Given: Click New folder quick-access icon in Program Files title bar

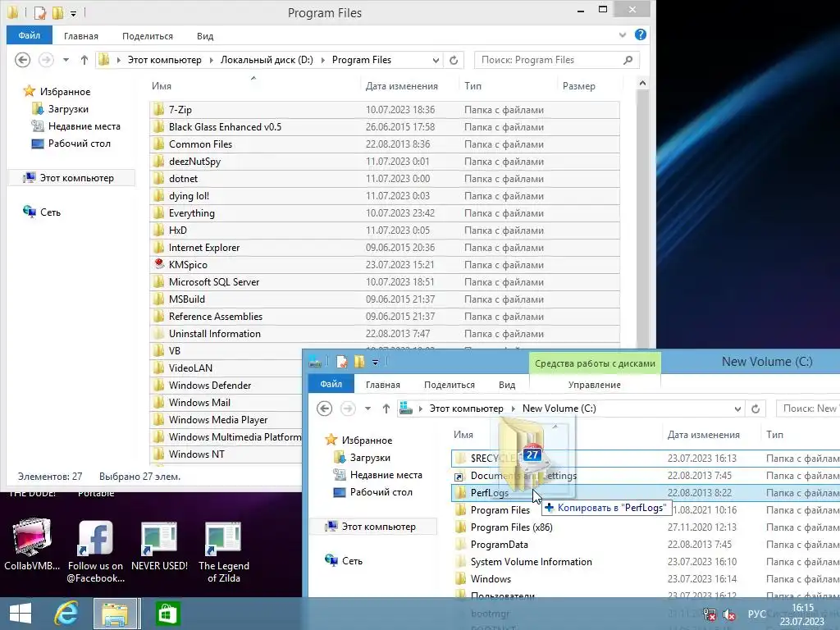Looking at the screenshot, I should pos(57,11).
